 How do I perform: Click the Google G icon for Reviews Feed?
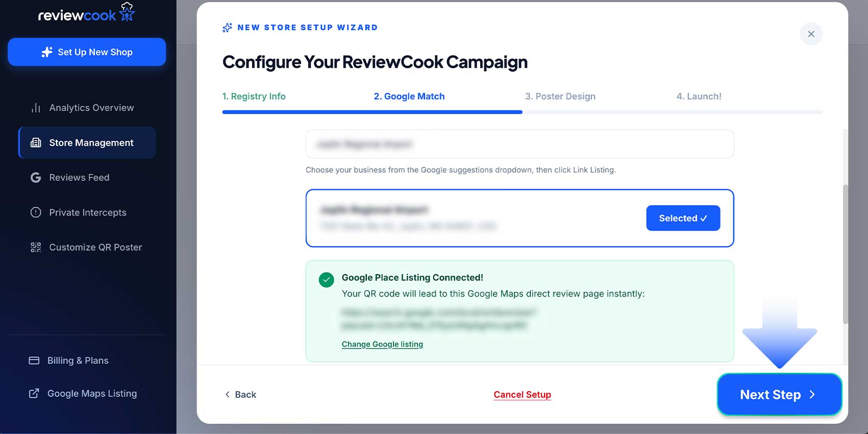click(36, 178)
